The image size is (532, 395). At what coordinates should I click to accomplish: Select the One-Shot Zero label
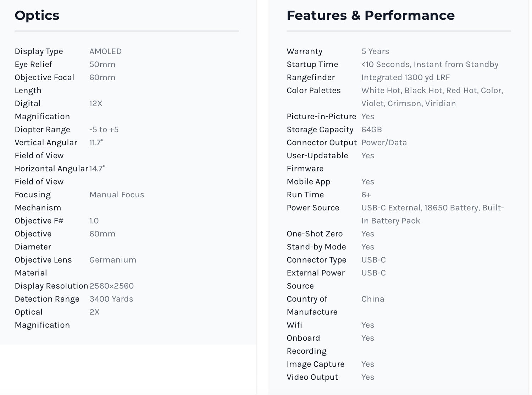(x=315, y=234)
